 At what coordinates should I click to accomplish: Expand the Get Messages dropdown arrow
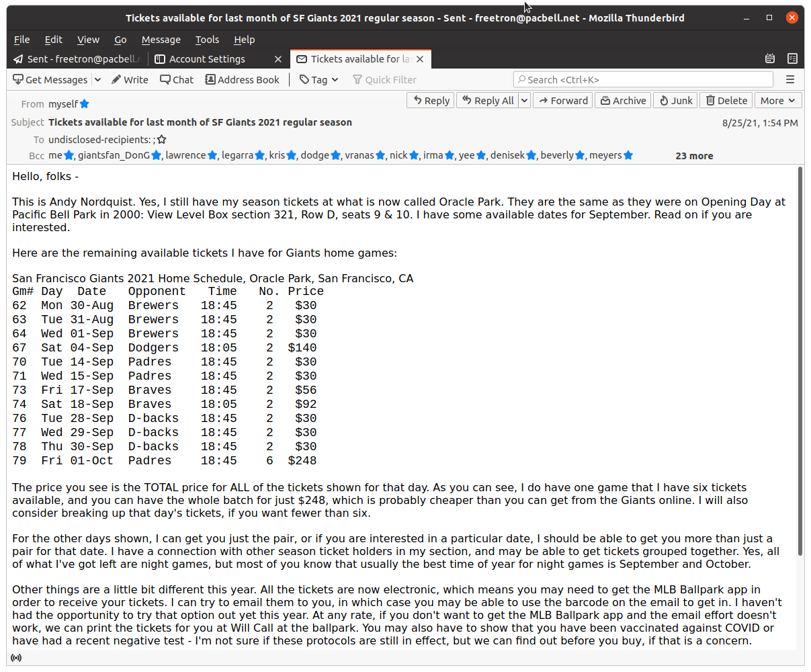point(97,80)
